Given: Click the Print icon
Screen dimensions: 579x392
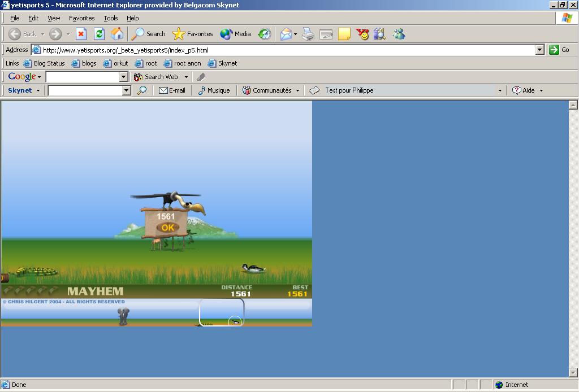Looking at the screenshot, I should [308, 34].
